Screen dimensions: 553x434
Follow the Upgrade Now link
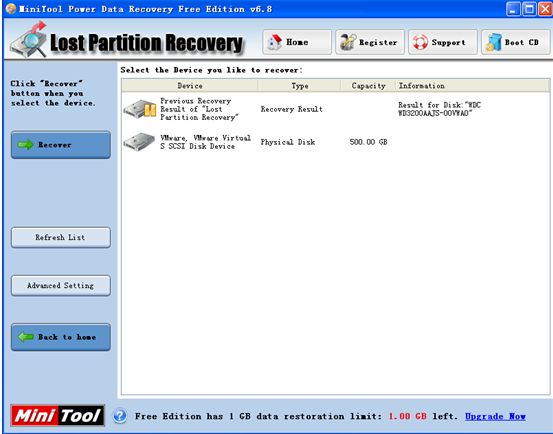coord(495,416)
